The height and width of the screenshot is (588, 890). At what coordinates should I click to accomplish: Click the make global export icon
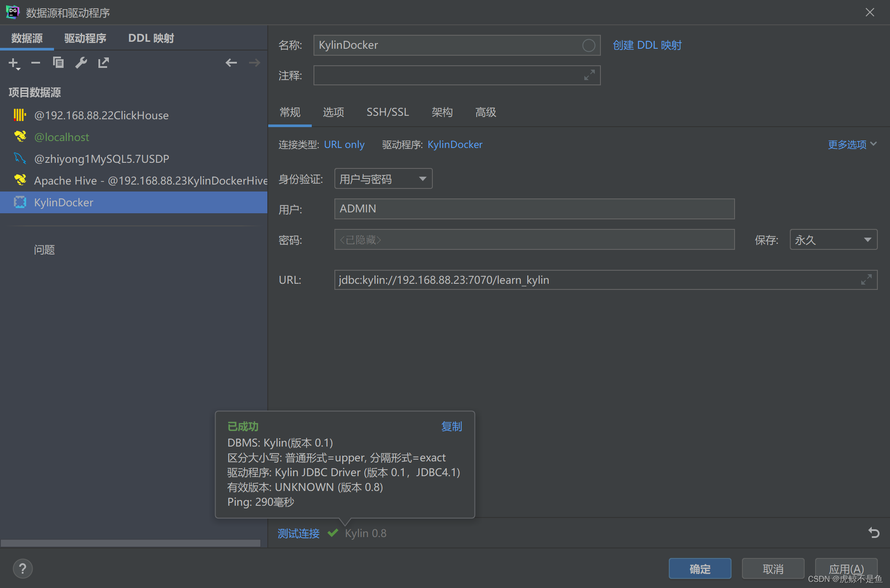click(x=104, y=63)
